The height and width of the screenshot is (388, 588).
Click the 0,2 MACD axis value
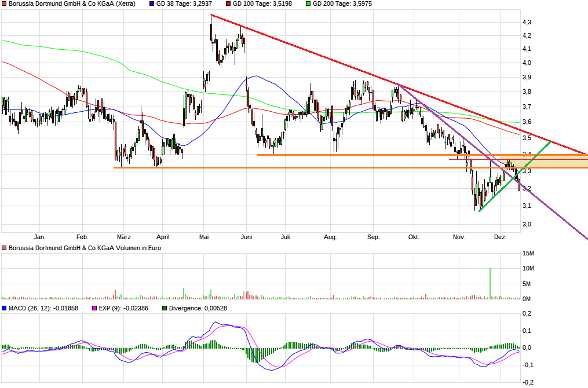(x=527, y=313)
